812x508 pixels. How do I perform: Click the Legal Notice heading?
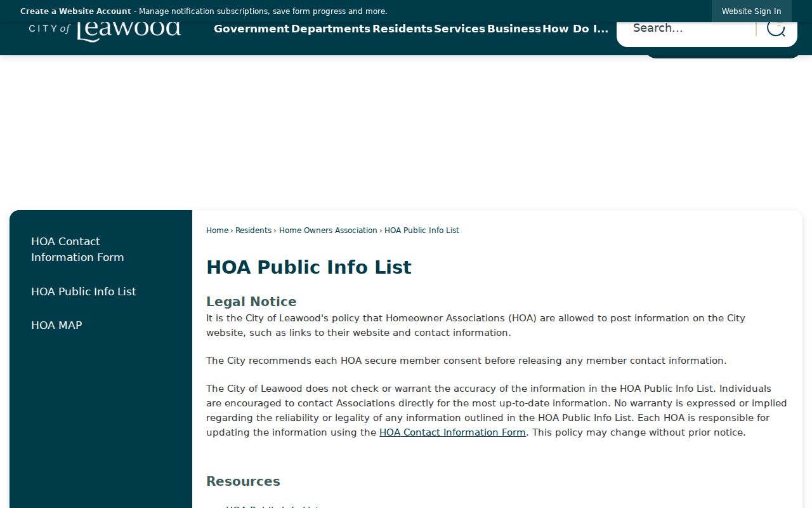pos(251,302)
